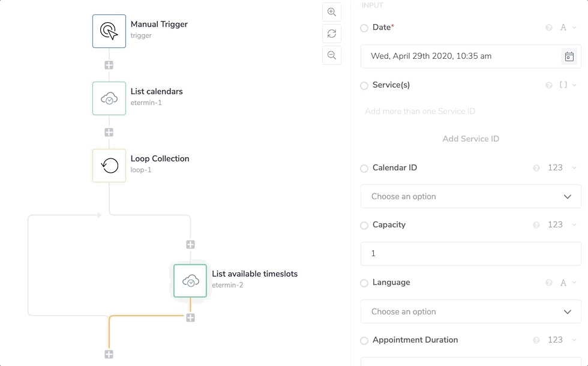This screenshot has height=366, width=588.
Task: Reset the canvas view with the refresh icon
Action: pos(332,34)
